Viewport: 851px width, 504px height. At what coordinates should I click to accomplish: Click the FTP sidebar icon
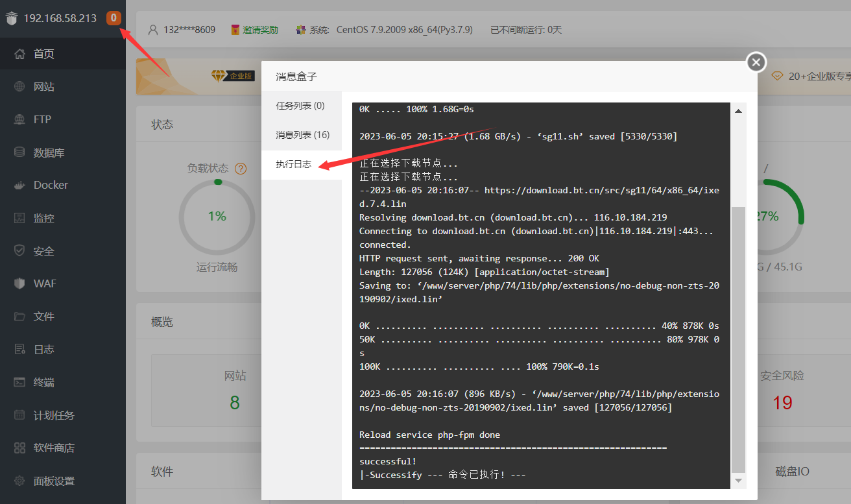(20, 119)
